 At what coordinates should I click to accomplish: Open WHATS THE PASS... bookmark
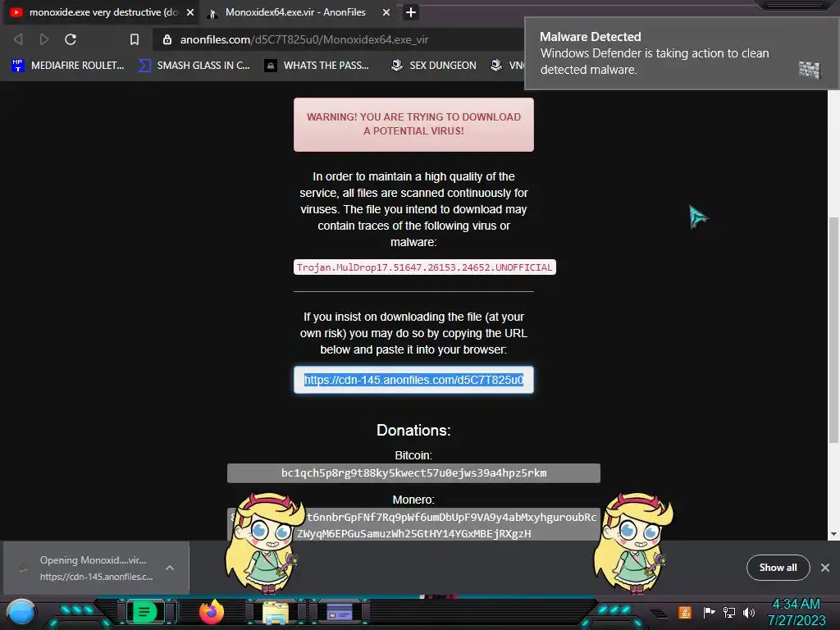(x=317, y=66)
